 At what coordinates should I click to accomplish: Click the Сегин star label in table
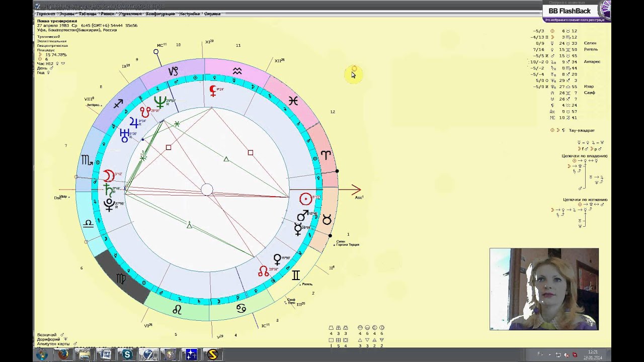tap(590, 43)
